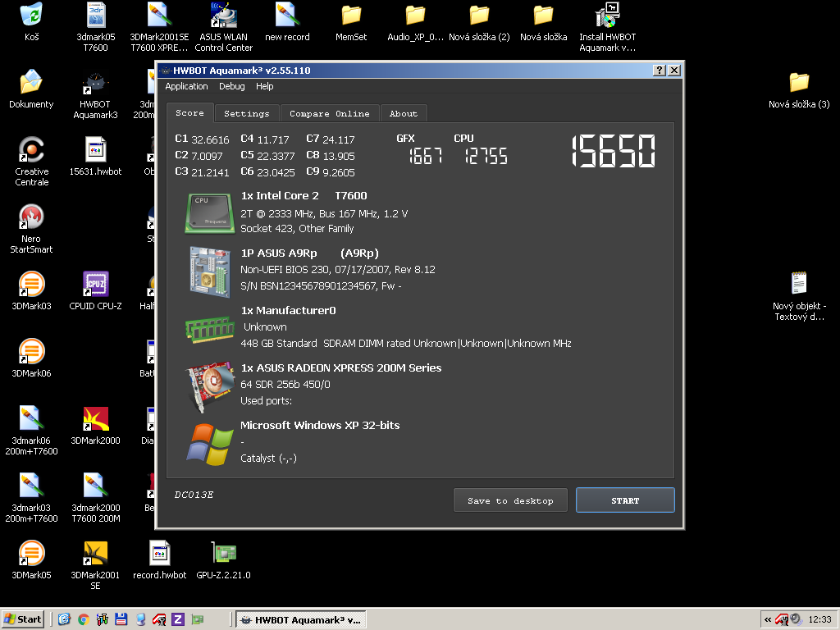The width and height of the screenshot is (840, 630).
Task: Click the Windows XP logo icon
Action: [209, 444]
